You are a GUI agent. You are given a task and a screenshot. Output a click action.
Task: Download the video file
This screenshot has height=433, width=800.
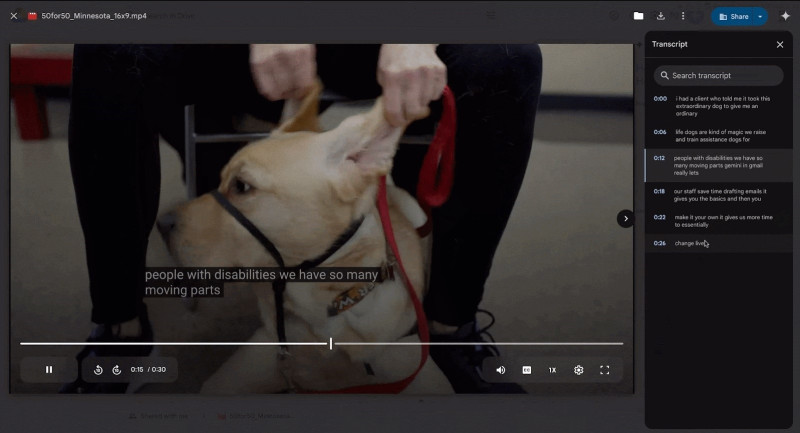pos(661,16)
